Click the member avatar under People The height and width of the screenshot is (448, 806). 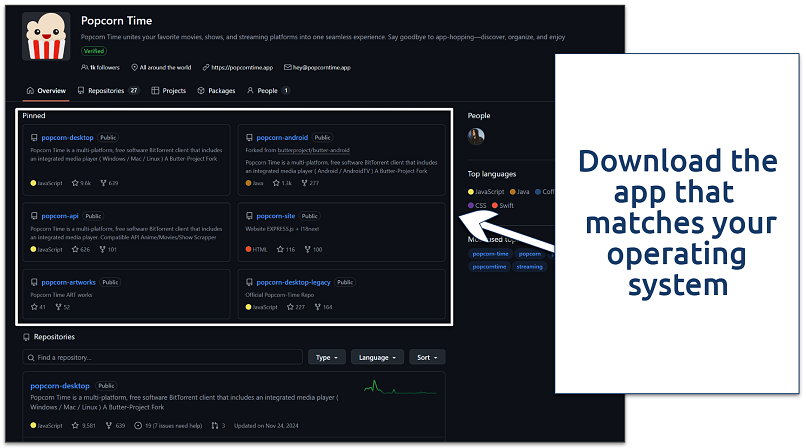point(477,136)
